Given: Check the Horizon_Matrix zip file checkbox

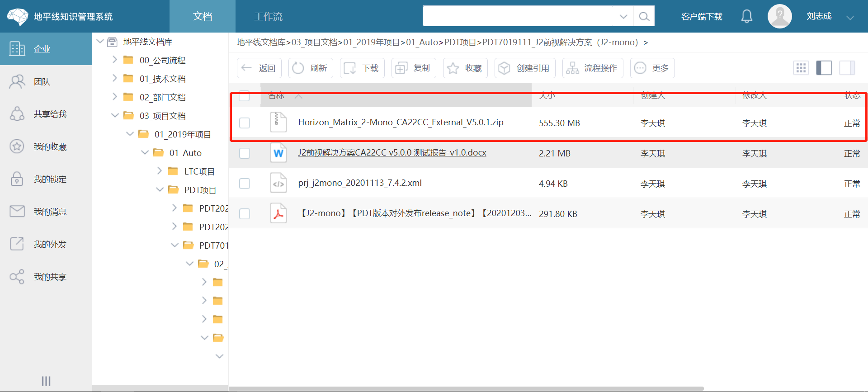Looking at the screenshot, I should pyautogui.click(x=245, y=123).
